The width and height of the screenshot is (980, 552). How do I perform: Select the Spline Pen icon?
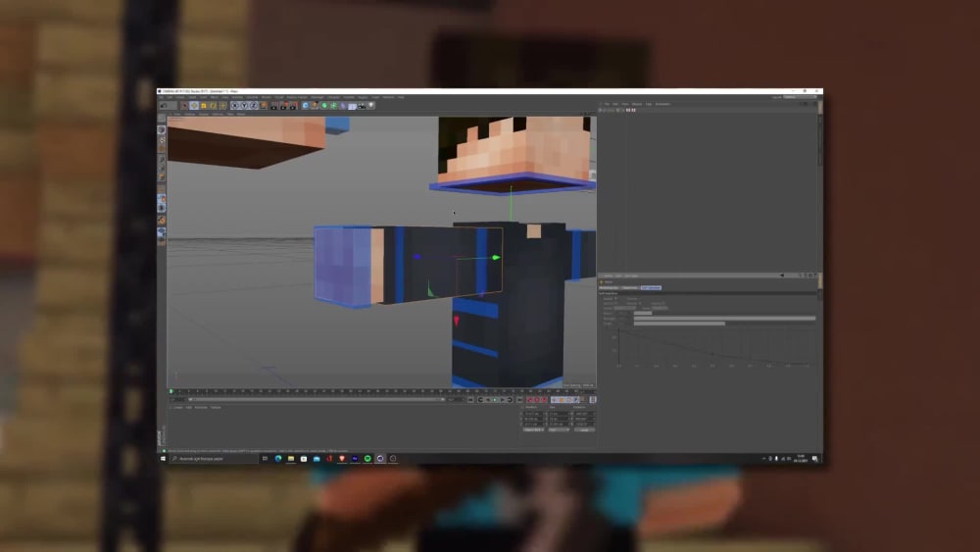tap(315, 106)
